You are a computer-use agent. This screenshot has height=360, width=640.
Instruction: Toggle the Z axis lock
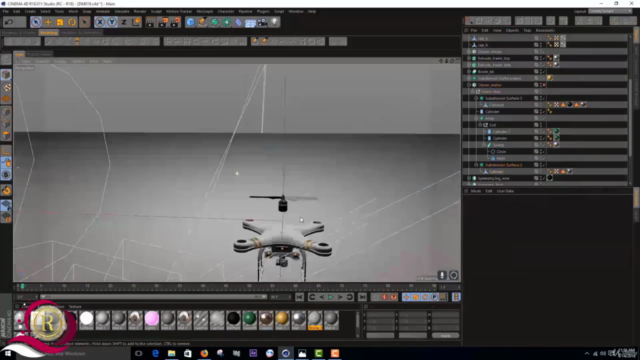click(124, 22)
